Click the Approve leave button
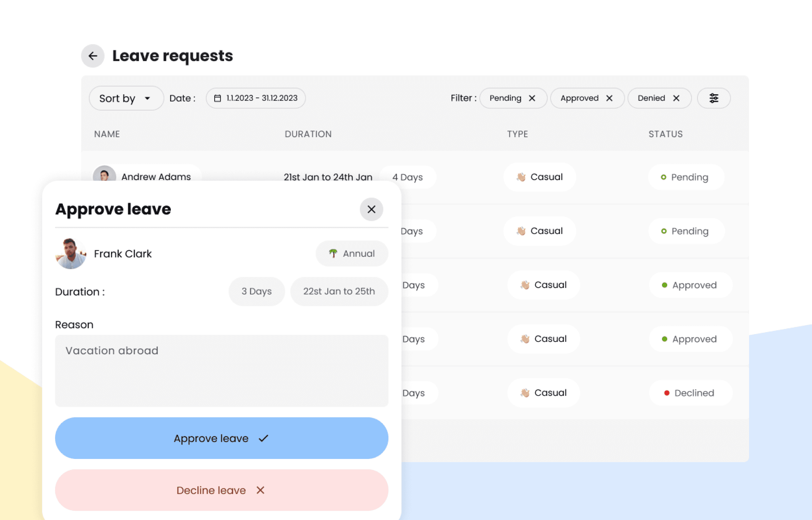The width and height of the screenshot is (812, 520). click(221, 438)
